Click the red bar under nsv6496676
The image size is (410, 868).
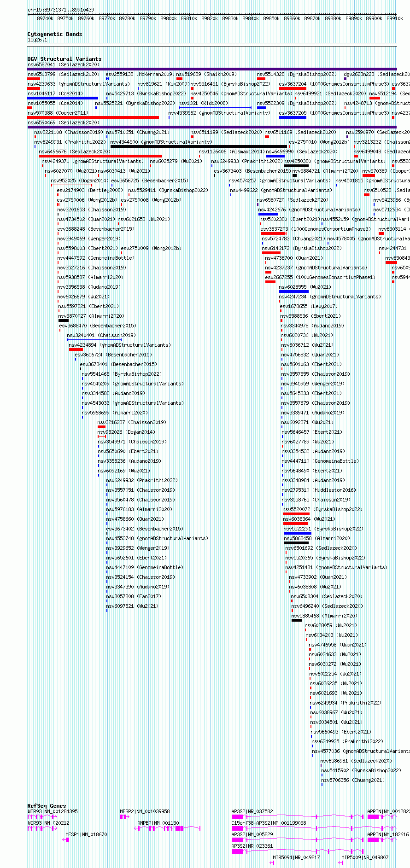[100, 156]
